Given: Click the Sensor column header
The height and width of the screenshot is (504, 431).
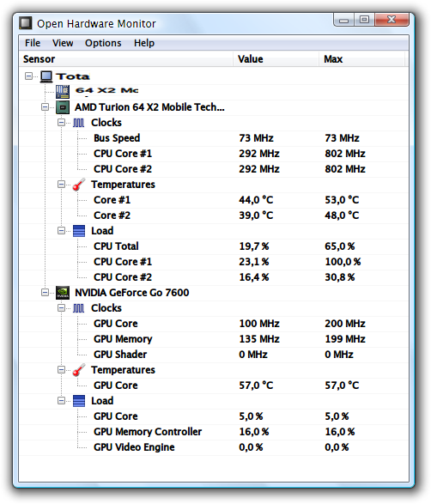Looking at the screenshot, I should click(126, 59).
